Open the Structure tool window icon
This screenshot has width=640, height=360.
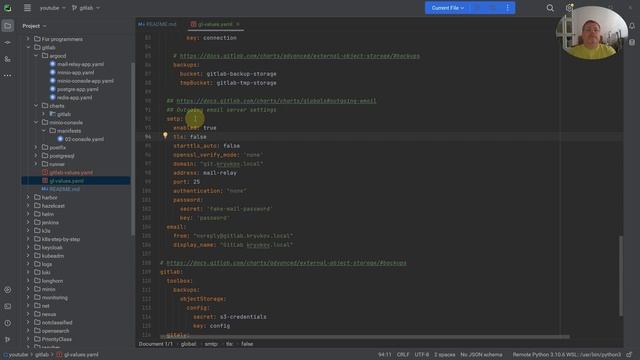8,59
